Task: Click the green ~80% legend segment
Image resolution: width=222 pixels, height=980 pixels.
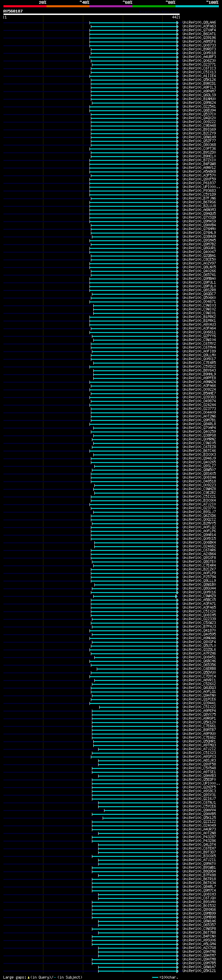Action: coord(154,6)
